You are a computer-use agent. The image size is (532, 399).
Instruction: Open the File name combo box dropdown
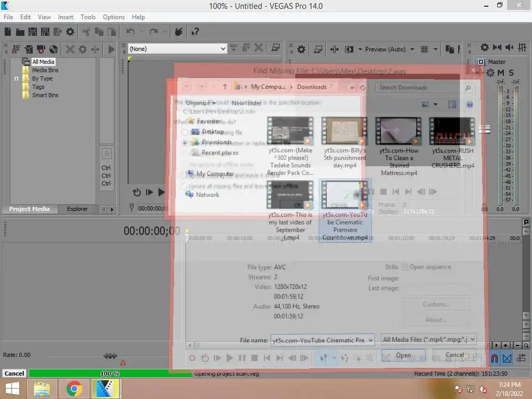(370, 340)
